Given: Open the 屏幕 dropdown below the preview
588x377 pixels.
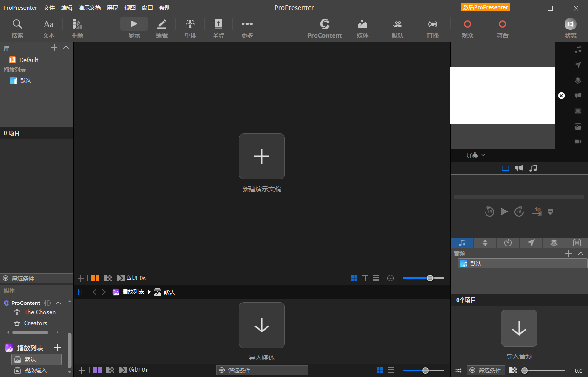Looking at the screenshot, I should point(476,155).
